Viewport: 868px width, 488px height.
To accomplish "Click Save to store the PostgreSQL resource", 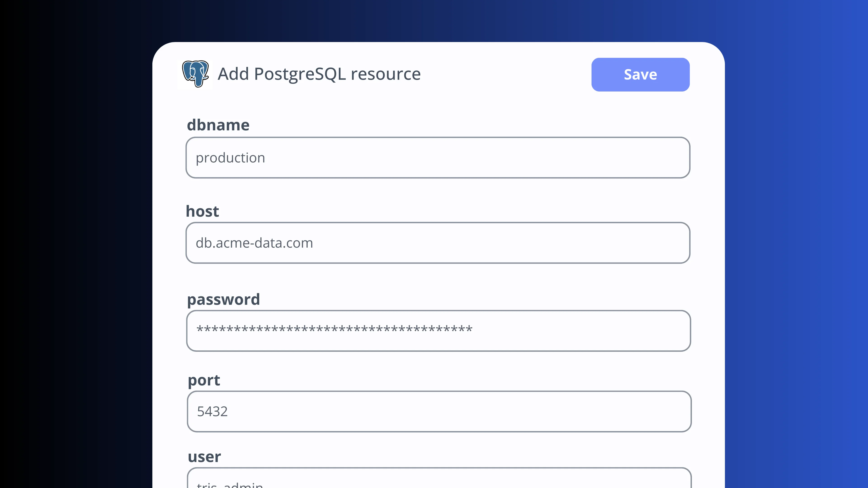I will [640, 74].
